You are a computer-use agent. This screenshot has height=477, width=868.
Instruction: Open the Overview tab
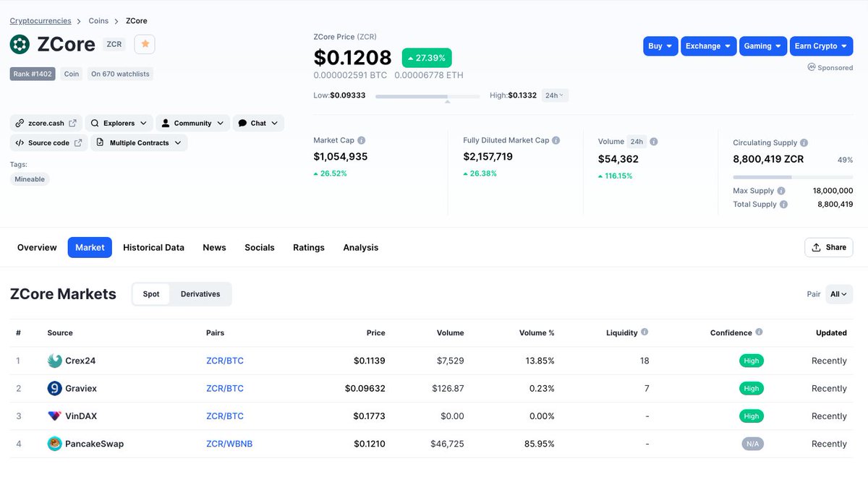37,247
